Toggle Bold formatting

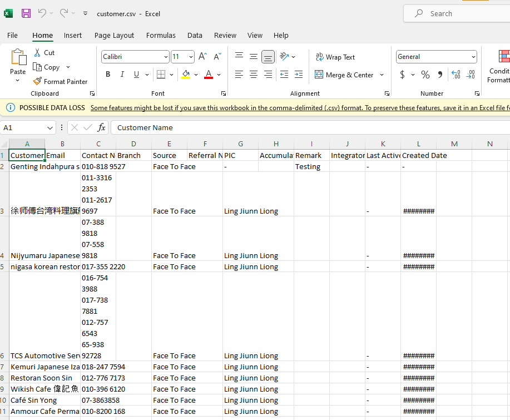click(108, 75)
